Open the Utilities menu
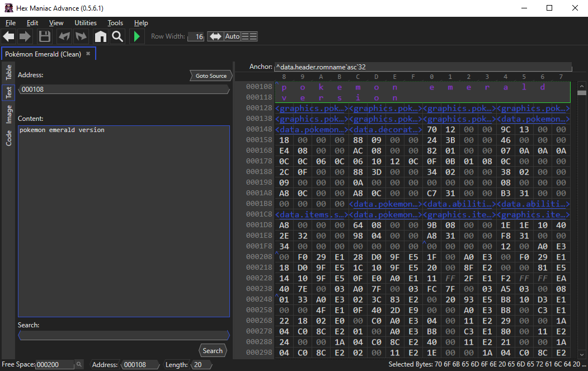Image resolution: width=588 pixels, height=371 pixels. click(86, 23)
